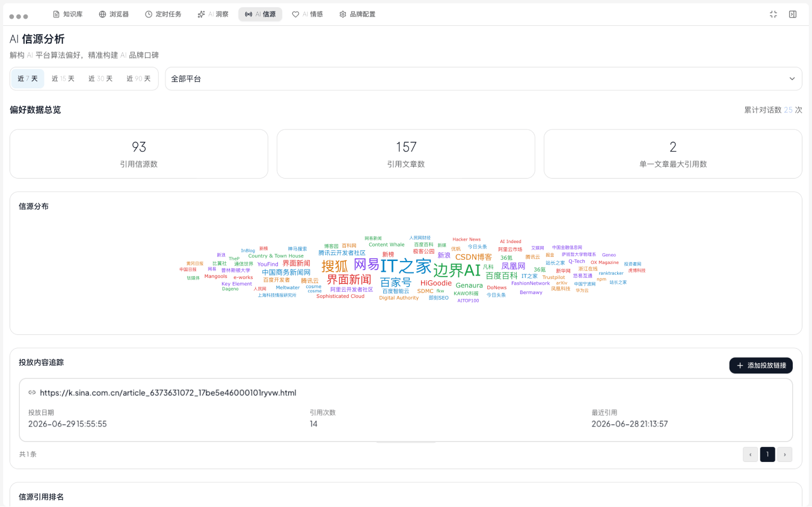The width and height of the screenshot is (812, 507).
Task: Click the 157 引用文章数 card
Action: click(406, 154)
